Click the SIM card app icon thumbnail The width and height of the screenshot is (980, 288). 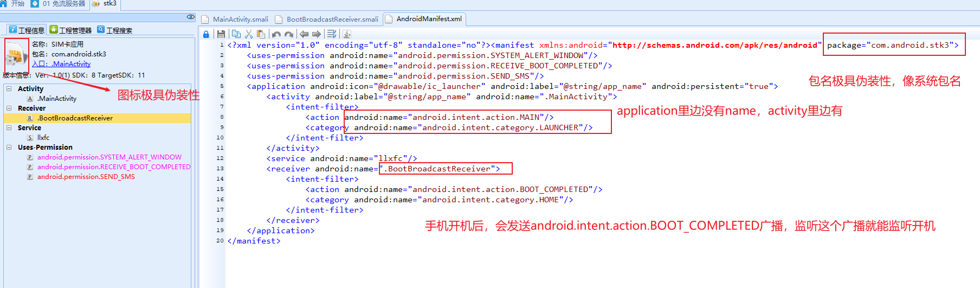(x=16, y=56)
